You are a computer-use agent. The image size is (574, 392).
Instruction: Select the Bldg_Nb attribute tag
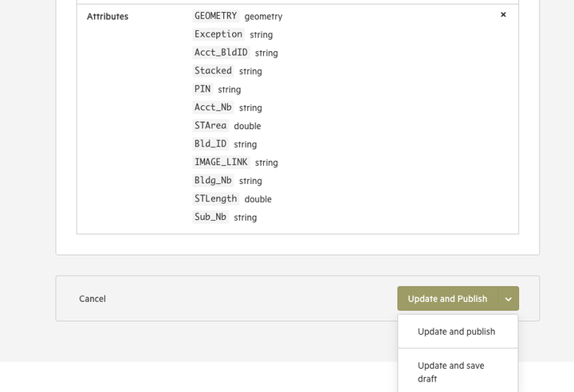click(213, 180)
